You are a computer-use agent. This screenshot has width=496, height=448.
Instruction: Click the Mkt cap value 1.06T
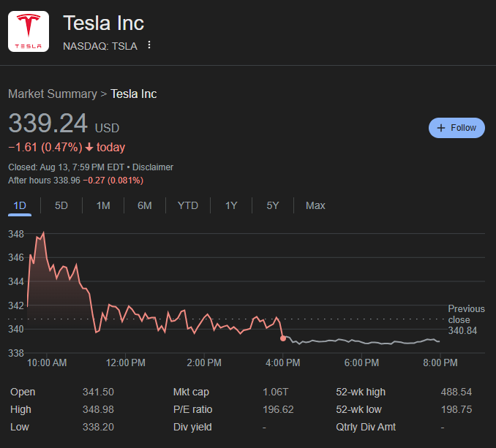coord(276,392)
